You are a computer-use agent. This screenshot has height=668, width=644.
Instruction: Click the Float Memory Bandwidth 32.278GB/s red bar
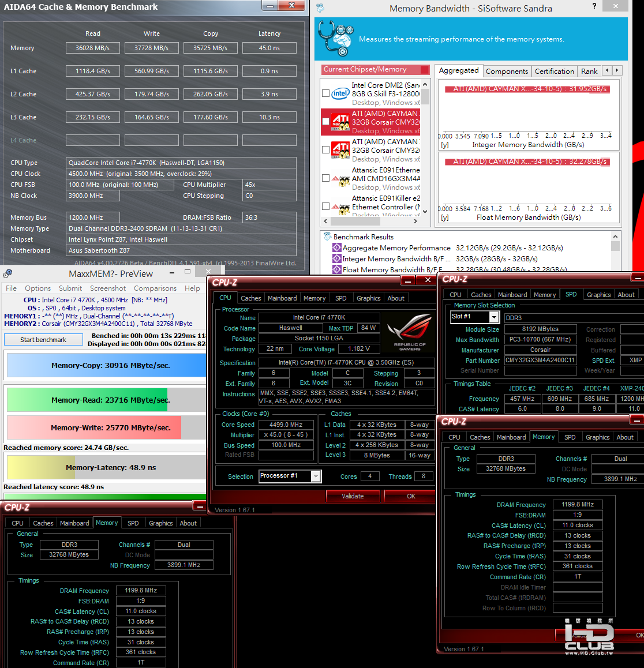(x=527, y=162)
